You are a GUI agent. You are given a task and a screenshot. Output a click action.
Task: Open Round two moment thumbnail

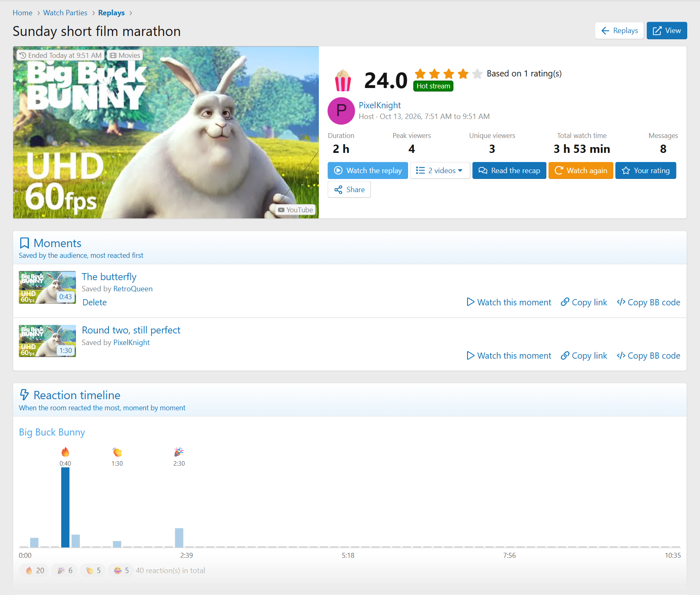[47, 341]
